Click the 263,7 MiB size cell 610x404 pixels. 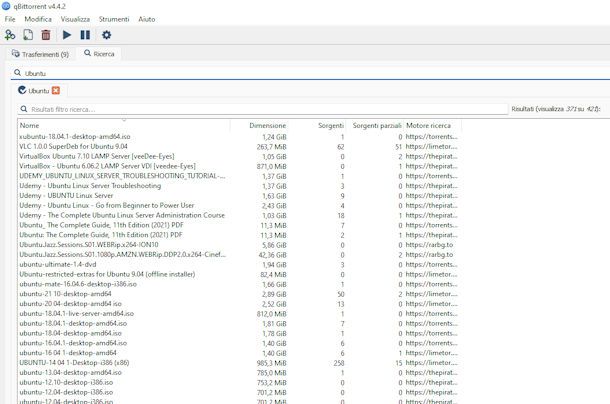[x=272, y=147]
